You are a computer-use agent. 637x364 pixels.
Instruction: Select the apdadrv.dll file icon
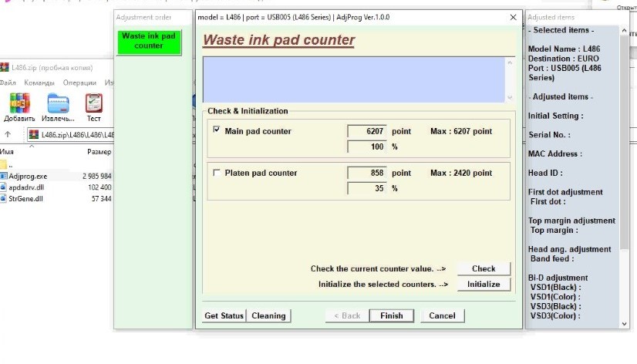pos(4,187)
